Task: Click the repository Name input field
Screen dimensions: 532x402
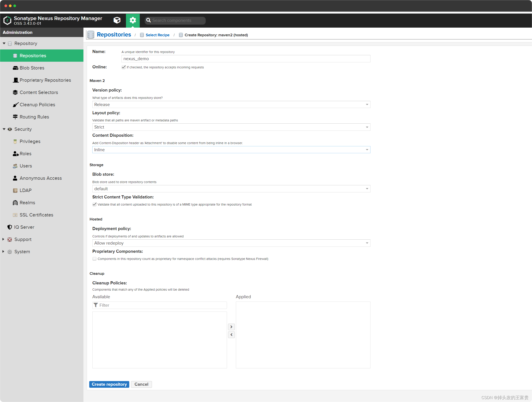Action: click(x=245, y=59)
